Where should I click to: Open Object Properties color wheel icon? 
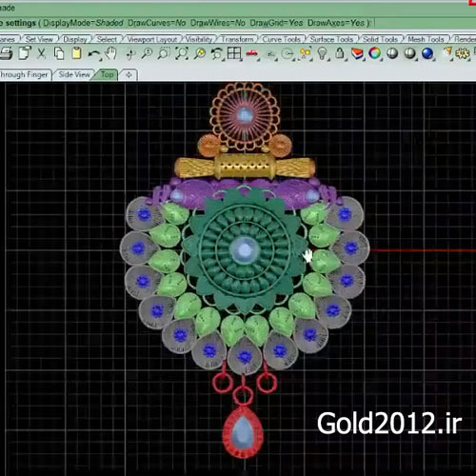coord(374,53)
